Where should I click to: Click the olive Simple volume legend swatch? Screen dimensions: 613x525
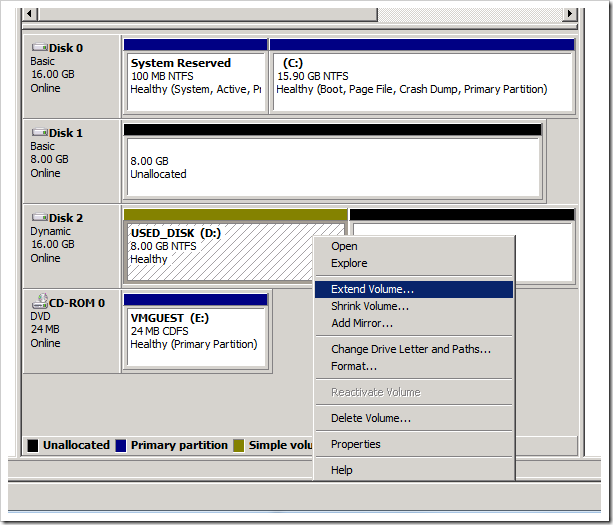point(239,445)
